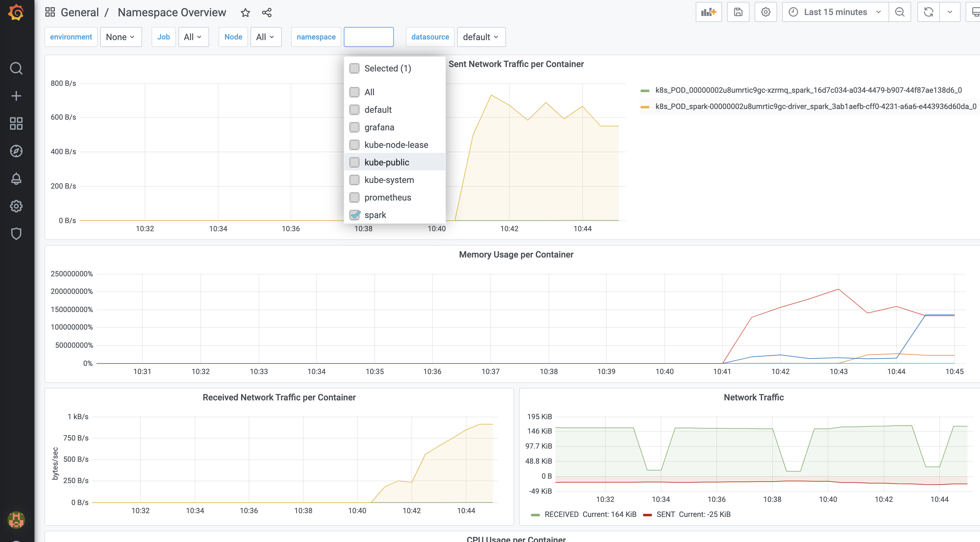Viewport: 980px width, 542px height.
Task: Open the Alerting bell icon
Action: coord(16,179)
